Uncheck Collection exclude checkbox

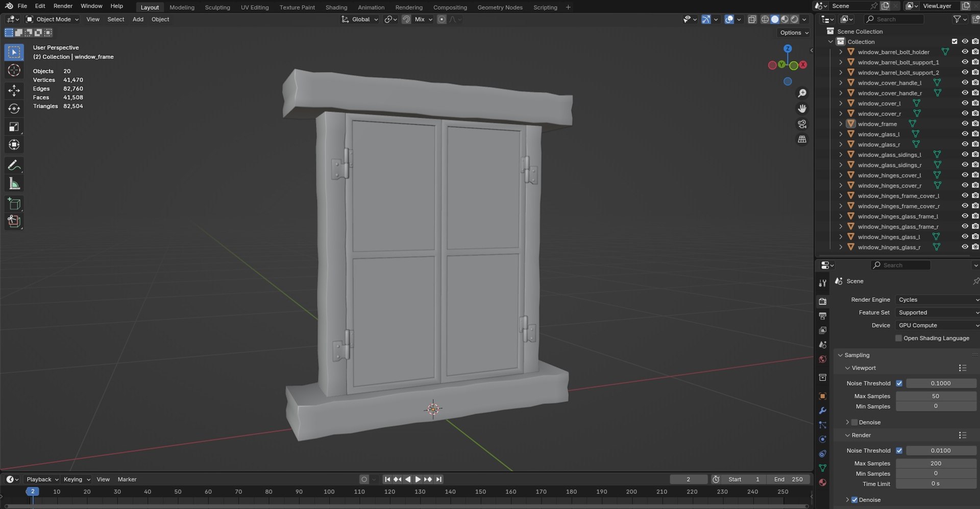coord(954,41)
